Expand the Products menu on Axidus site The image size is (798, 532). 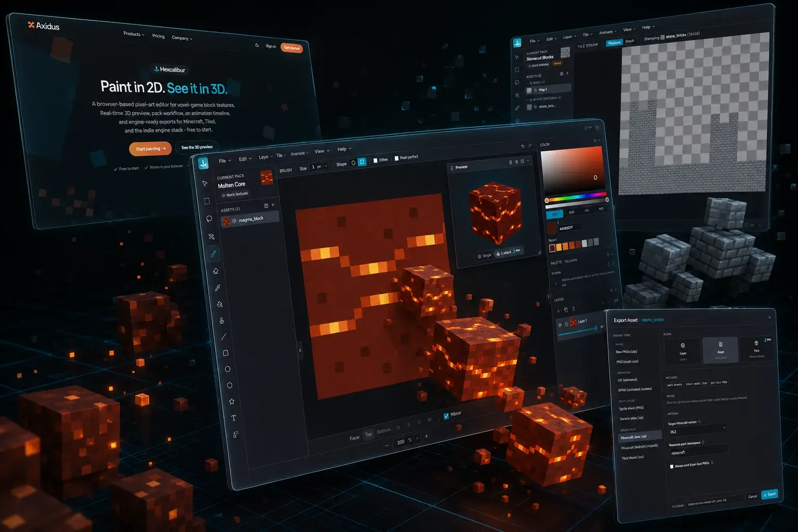point(133,34)
